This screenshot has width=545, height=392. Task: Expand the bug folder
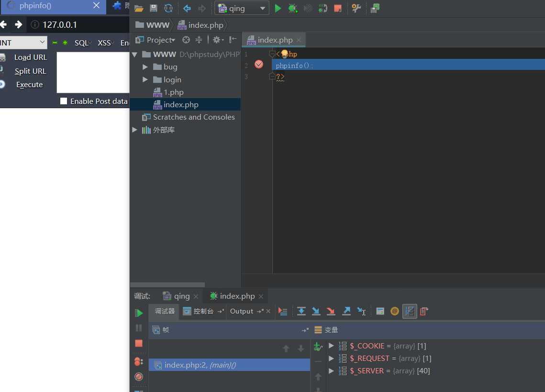coord(145,67)
